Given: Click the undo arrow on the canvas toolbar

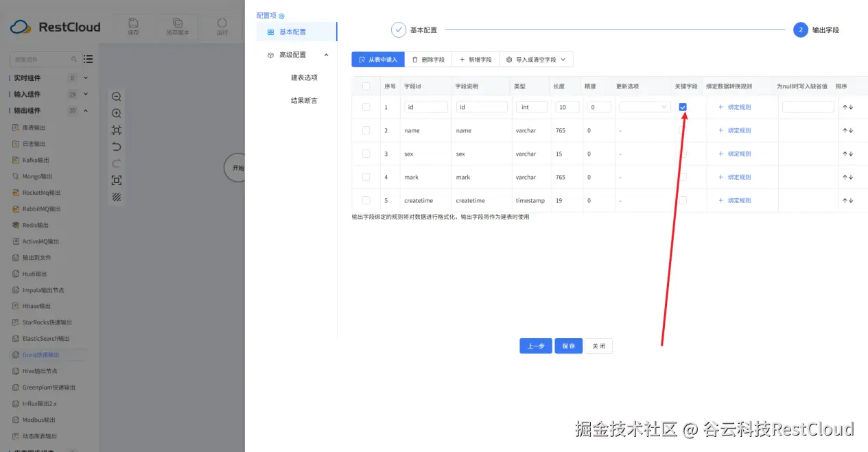Looking at the screenshot, I should tap(117, 147).
